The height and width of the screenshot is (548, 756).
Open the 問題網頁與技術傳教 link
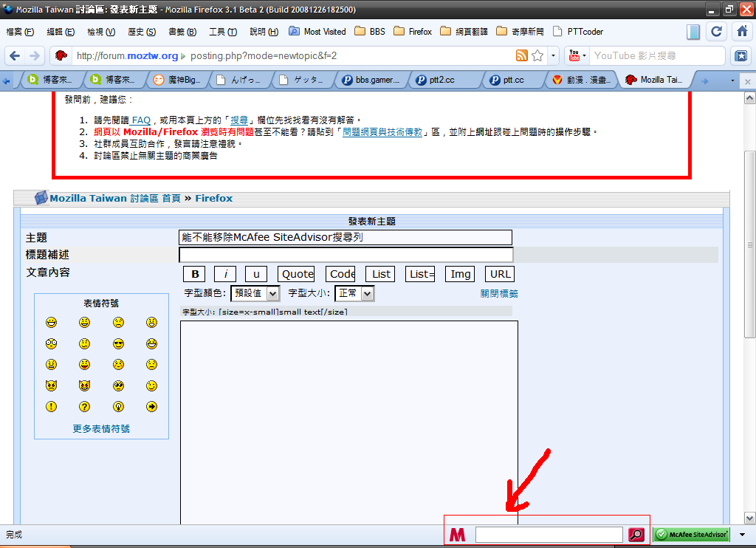click(x=382, y=131)
